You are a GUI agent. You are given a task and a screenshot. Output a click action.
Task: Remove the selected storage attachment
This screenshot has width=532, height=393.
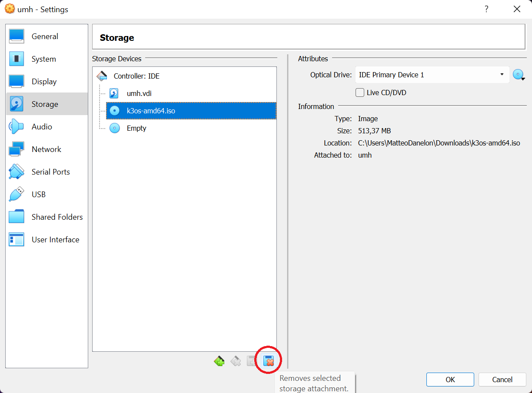[x=269, y=361]
